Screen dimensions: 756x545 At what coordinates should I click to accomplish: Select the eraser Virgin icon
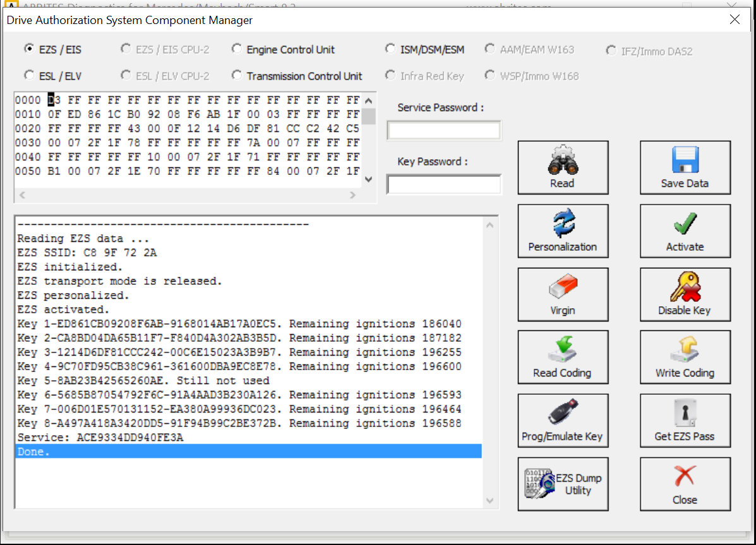[x=561, y=288]
